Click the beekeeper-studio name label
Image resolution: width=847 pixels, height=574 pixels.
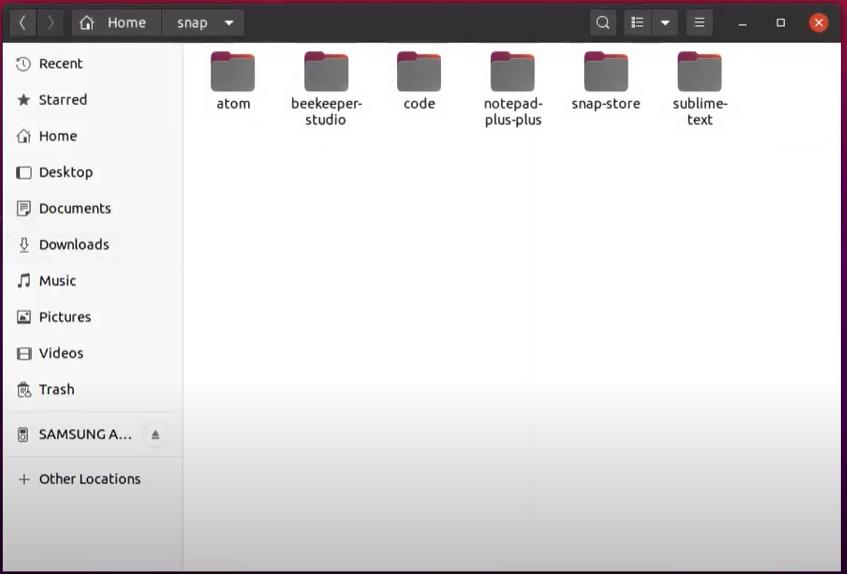[x=326, y=111]
